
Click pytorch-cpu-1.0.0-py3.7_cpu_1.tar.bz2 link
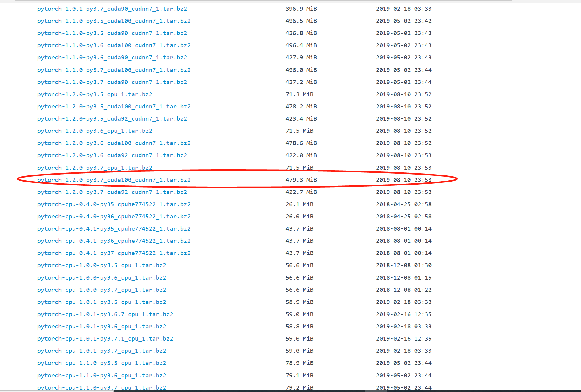[x=102, y=290]
